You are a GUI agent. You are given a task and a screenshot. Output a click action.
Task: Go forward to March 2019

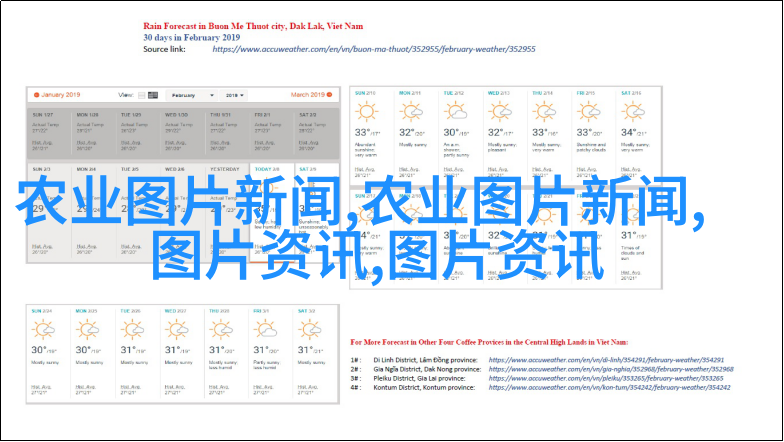[312, 94]
